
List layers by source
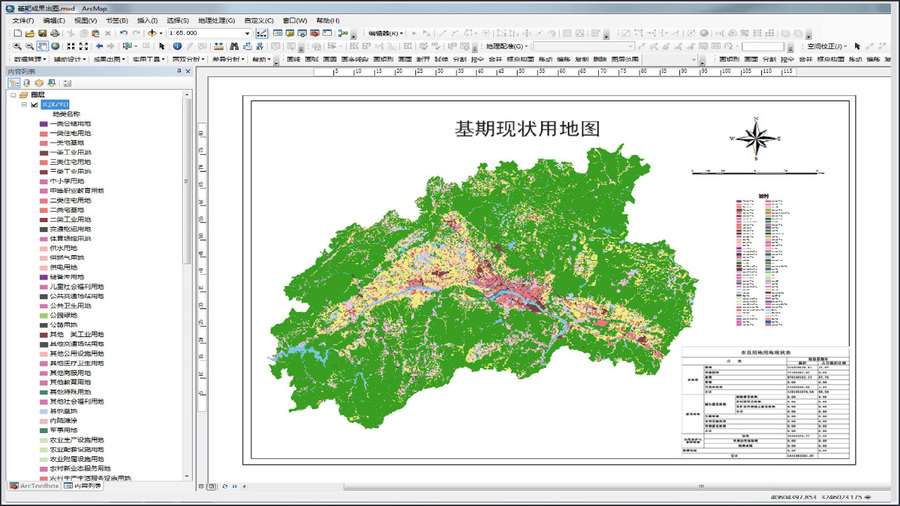pyautogui.click(x=26, y=83)
